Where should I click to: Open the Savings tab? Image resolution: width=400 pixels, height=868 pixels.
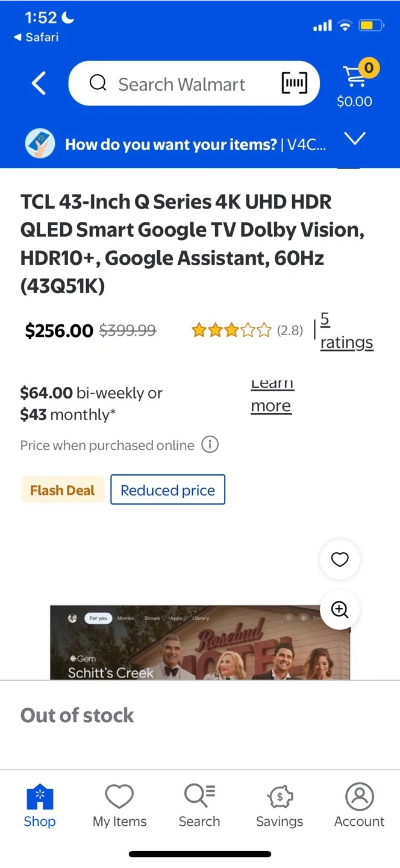[x=280, y=805]
